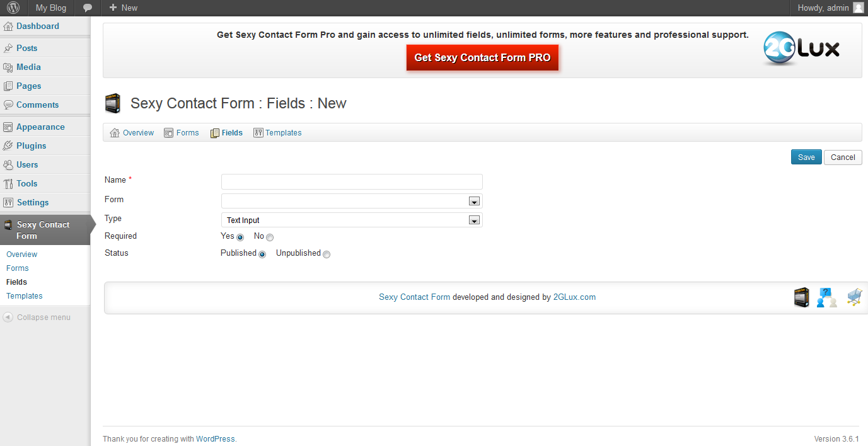Select the Required 'No' radio button
Image resolution: width=868 pixels, height=446 pixels.
[270, 237]
